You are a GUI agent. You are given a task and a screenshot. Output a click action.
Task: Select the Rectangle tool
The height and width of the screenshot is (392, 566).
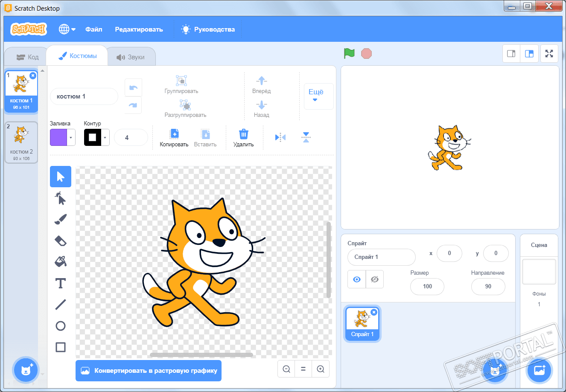[x=61, y=347]
